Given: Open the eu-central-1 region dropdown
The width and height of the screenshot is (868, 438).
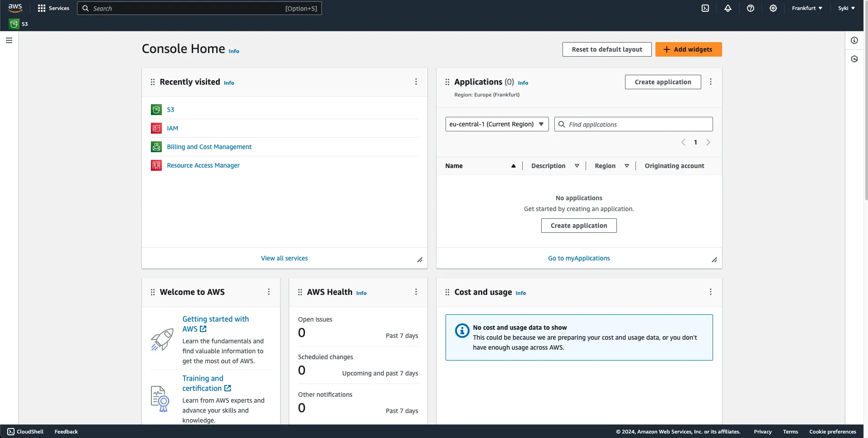Looking at the screenshot, I should tap(497, 124).
